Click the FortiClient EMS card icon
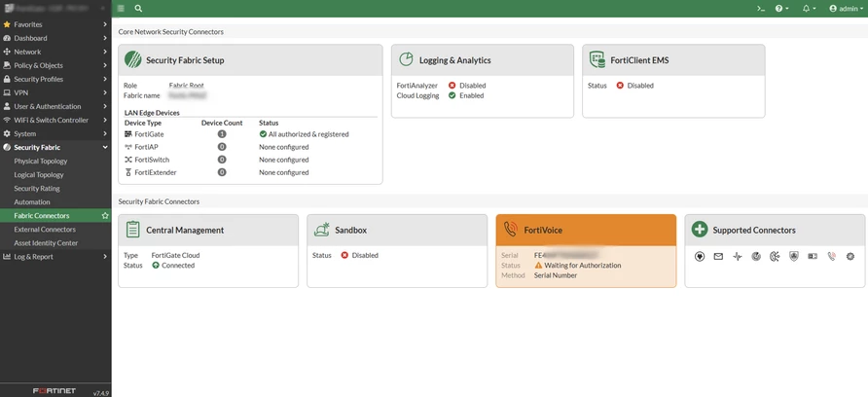868x397 pixels. pos(597,59)
